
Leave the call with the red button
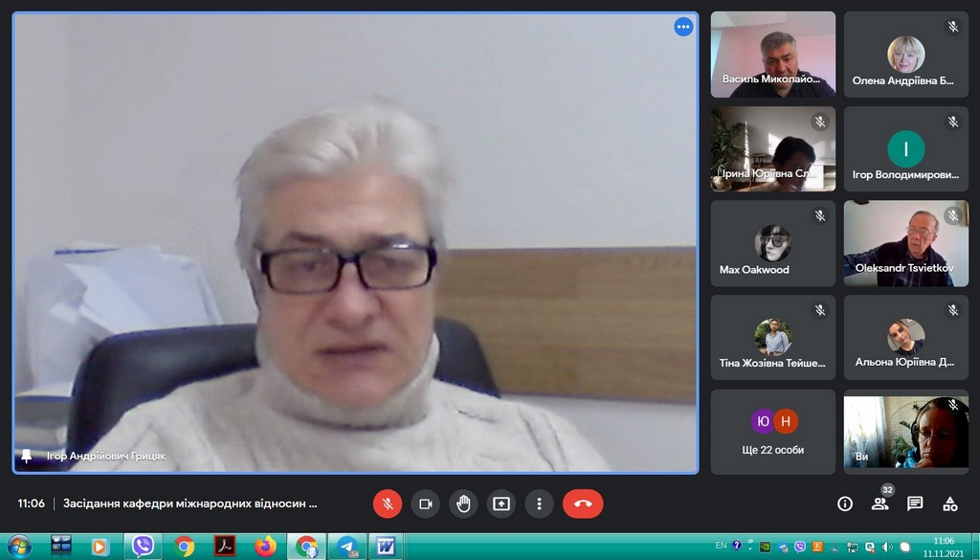582,504
